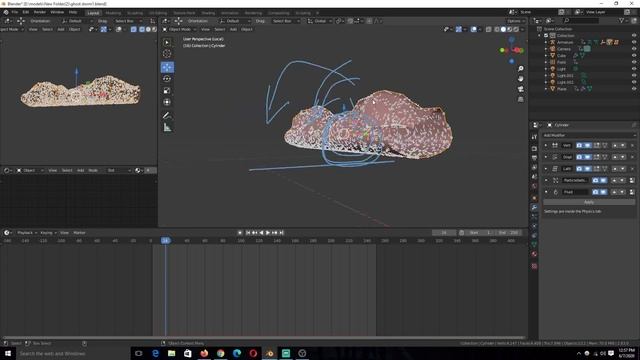
Task: Open the Material properties tab icon
Action: click(534, 254)
